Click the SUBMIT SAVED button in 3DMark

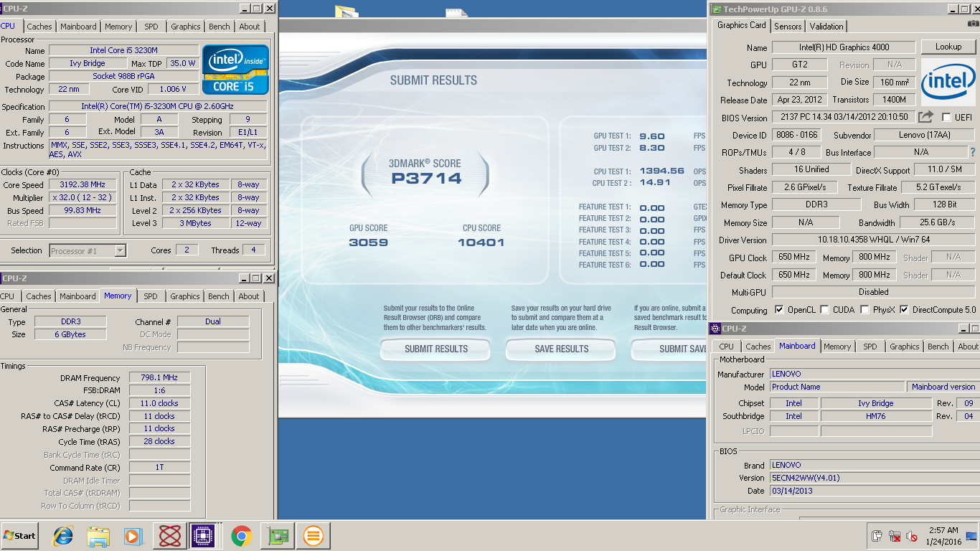pos(669,349)
